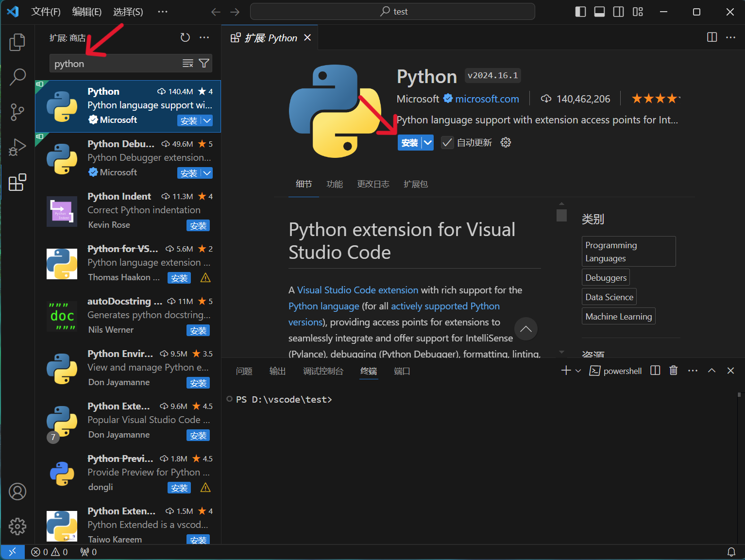Install the Python Indent extension
Image resolution: width=745 pixels, height=560 pixels.
pyautogui.click(x=198, y=225)
